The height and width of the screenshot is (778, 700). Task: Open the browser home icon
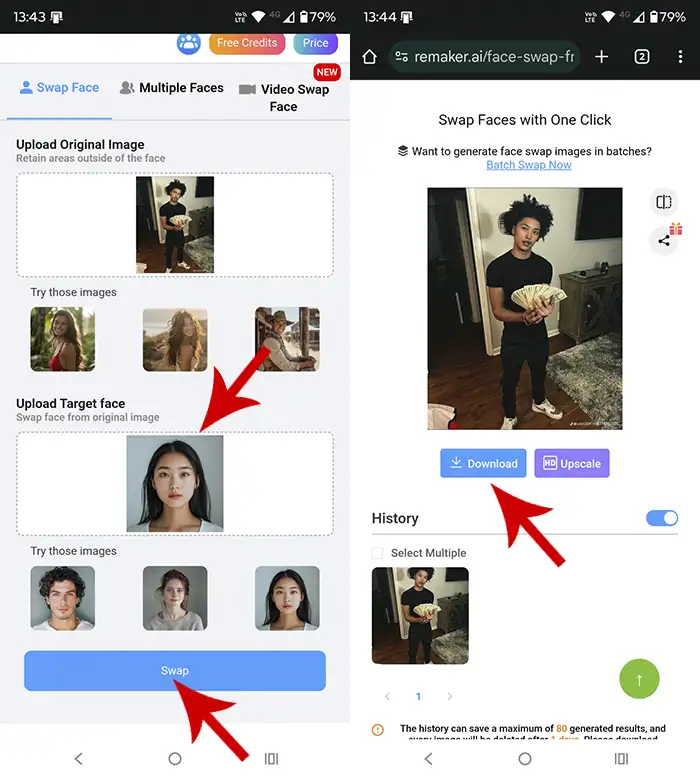coord(369,57)
